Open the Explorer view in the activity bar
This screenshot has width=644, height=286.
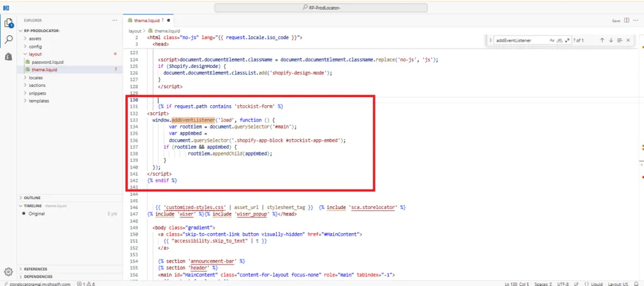(8, 23)
